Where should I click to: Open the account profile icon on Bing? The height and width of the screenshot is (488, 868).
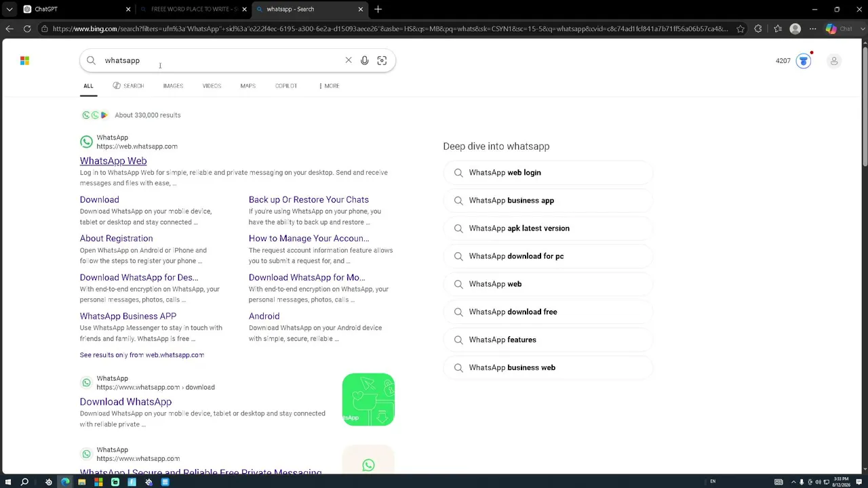834,61
